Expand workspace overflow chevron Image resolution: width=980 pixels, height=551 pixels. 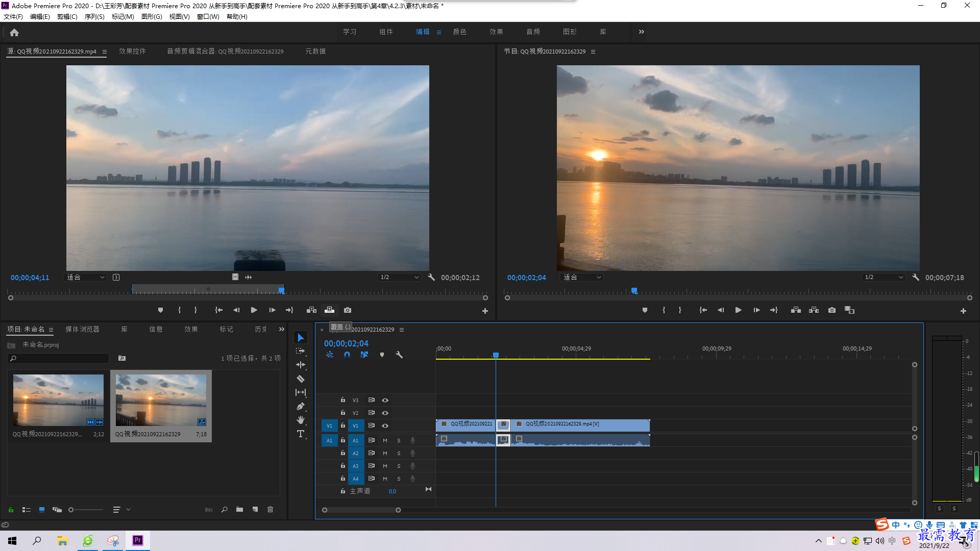pos(642,32)
